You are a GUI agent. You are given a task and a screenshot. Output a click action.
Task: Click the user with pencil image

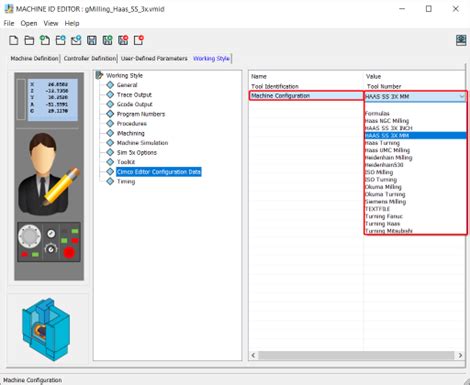49,173
